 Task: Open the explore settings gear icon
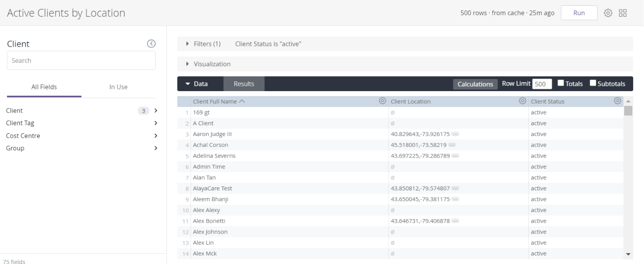point(608,13)
